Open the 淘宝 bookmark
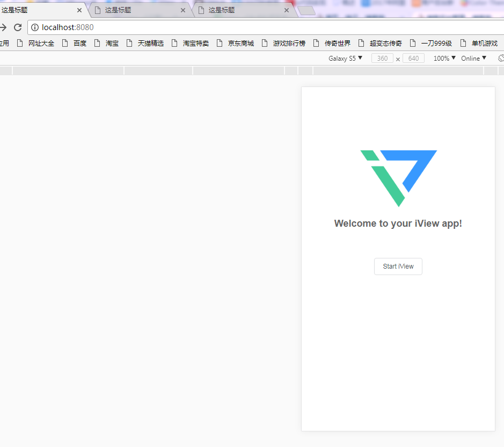Image resolution: width=504 pixels, height=447 pixels. point(106,43)
